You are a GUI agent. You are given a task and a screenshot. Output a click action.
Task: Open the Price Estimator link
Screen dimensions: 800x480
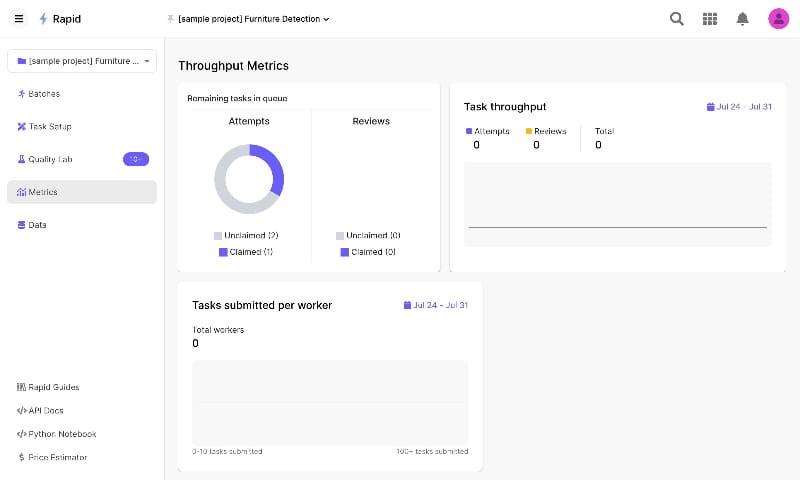53,458
